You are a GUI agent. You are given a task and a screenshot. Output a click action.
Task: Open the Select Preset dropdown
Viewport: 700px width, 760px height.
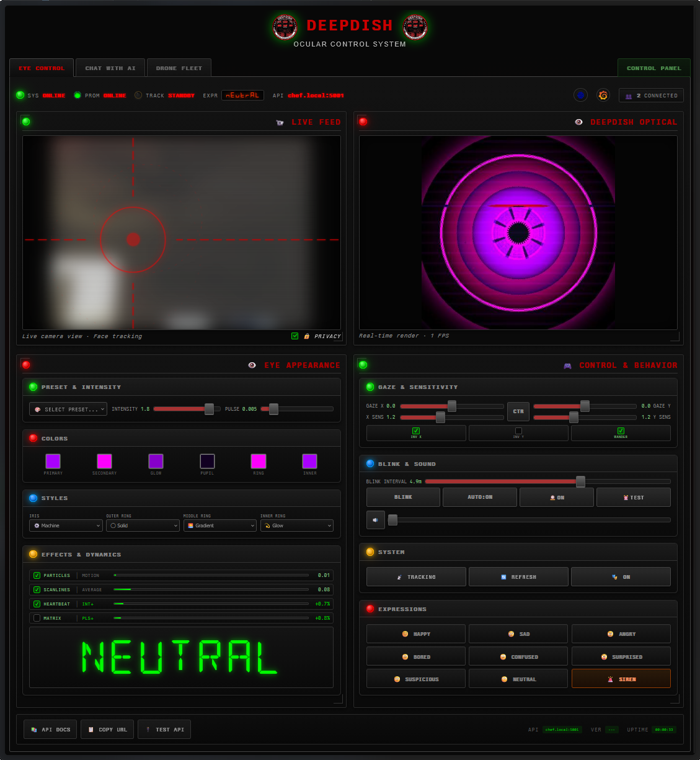click(68, 409)
